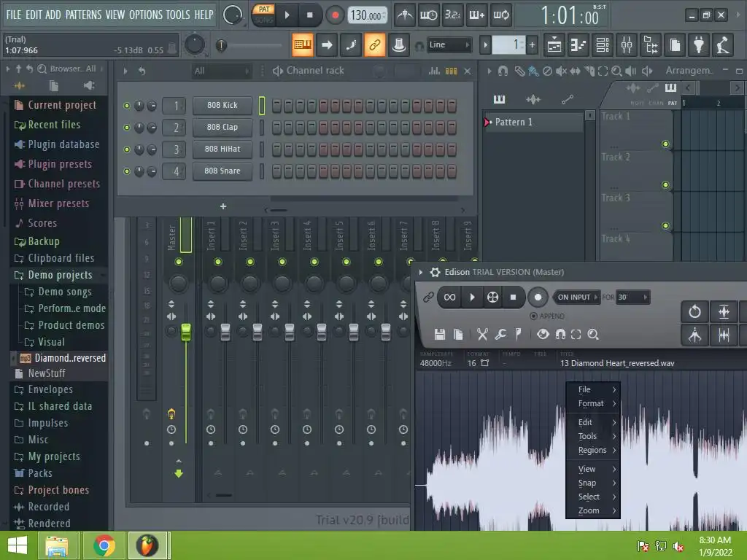Image resolution: width=747 pixels, height=560 pixels.
Task: Select playlist zoom tool
Action: coord(616,71)
